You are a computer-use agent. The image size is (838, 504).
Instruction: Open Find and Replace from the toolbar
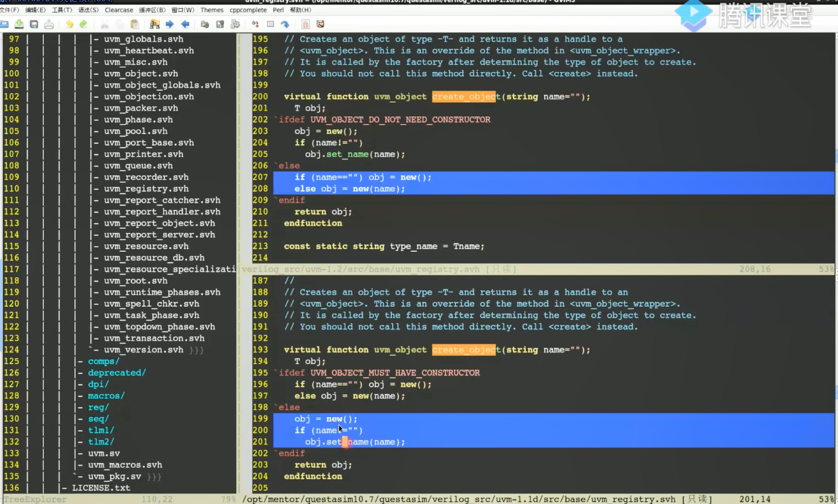(154, 24)
